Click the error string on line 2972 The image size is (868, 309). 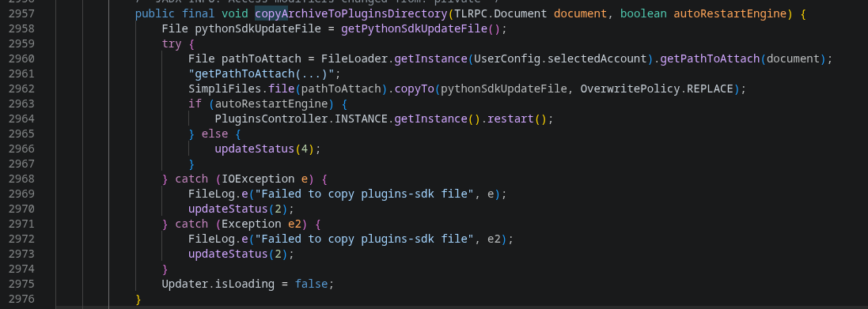pos(364,239)
